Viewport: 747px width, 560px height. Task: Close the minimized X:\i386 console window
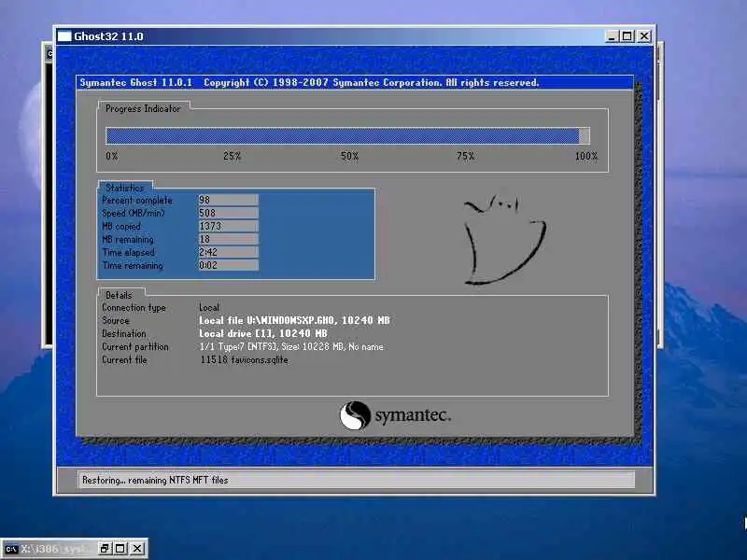[x=136, y=549]
